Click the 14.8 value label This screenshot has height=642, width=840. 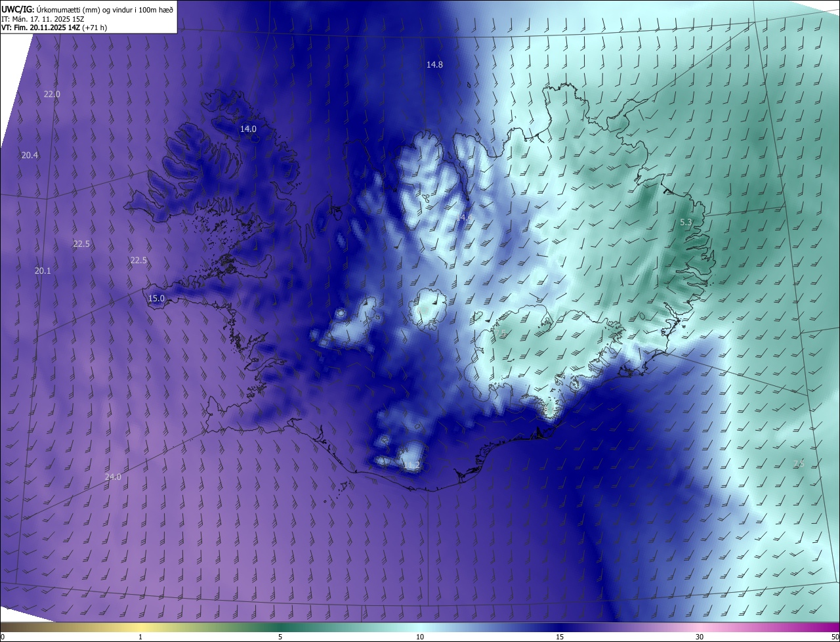pyautogui.click(x=434, y=64)
